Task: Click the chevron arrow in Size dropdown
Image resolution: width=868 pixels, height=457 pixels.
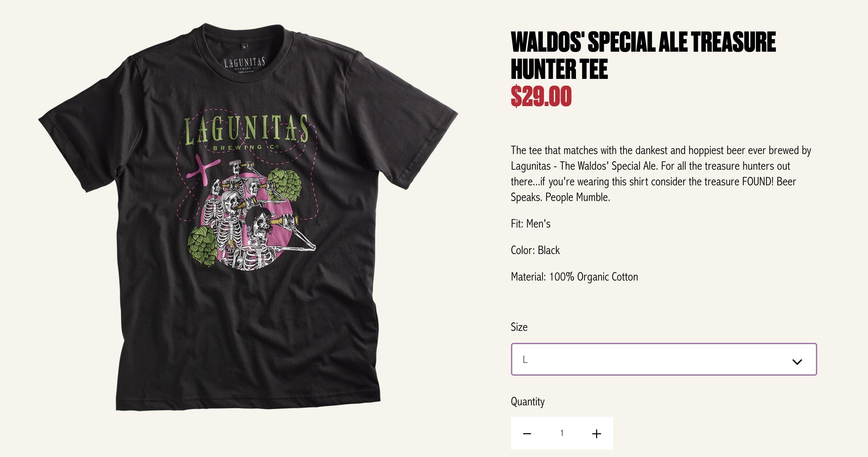Action: pyautogui.click(x=797, y=361)
